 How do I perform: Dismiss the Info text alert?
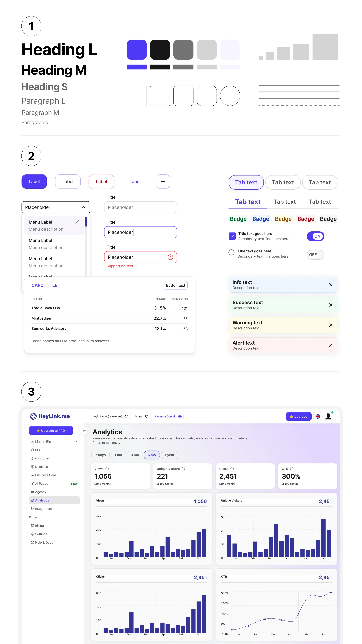click(x=330, y=285)
